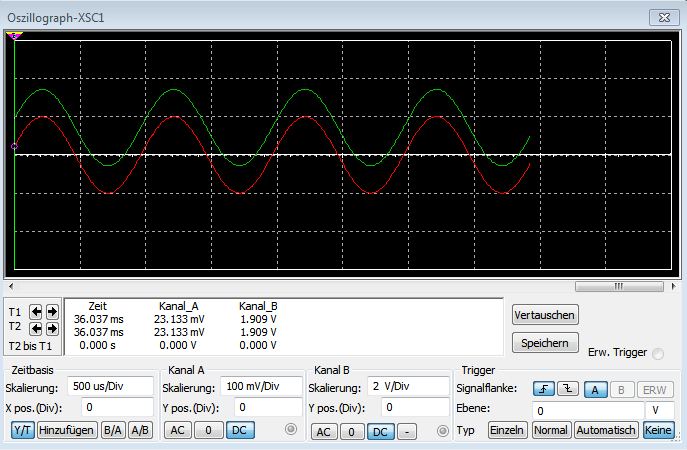Move the T2 cursor left

click(x=35, y=328)
